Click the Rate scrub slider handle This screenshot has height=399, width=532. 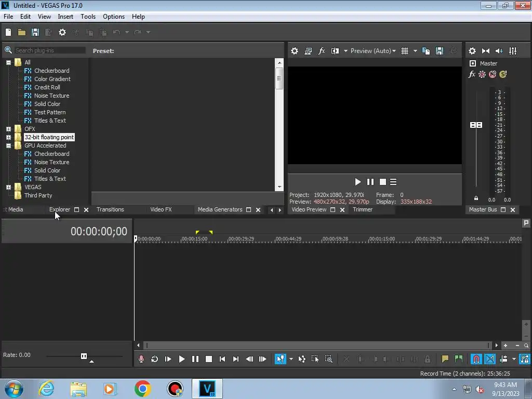(84, 356)
